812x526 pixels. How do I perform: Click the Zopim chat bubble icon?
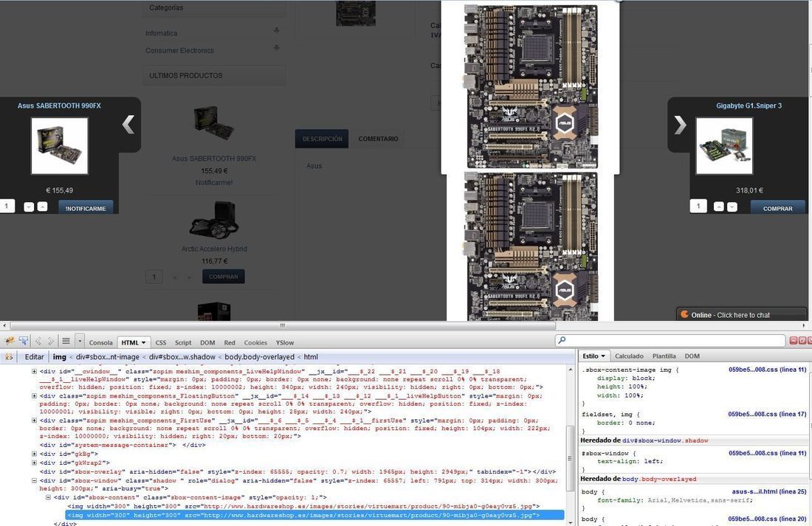tap(684, 314)
